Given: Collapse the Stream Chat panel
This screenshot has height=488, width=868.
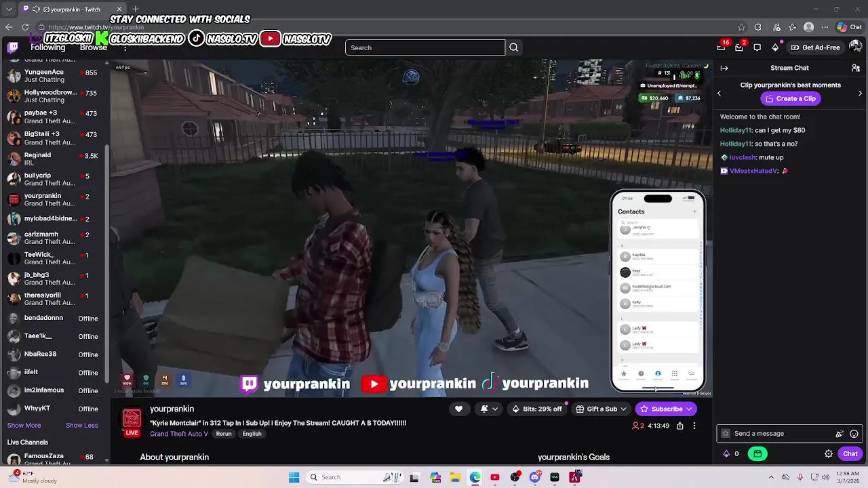Looking at the screenshot, I should [x=724, y=68].
